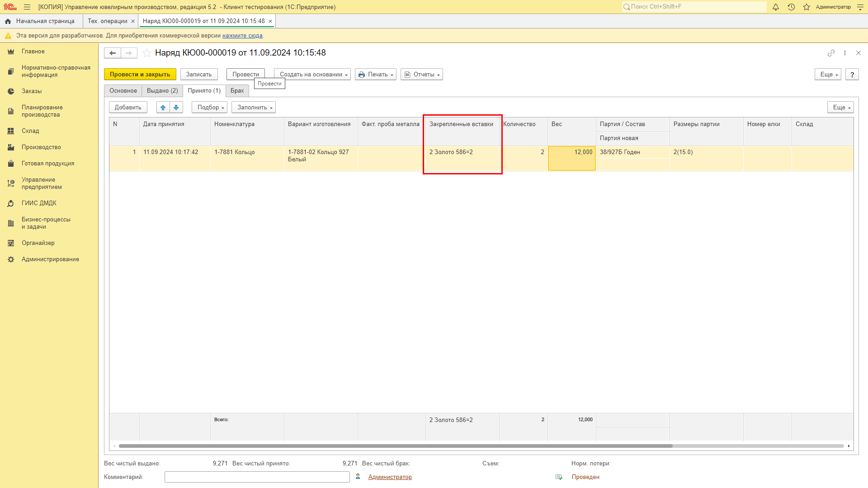Viewport: 868px width, 488px height.
Task: Click the Заказы pie-chart sidebar icon
Action: point(11,91)
